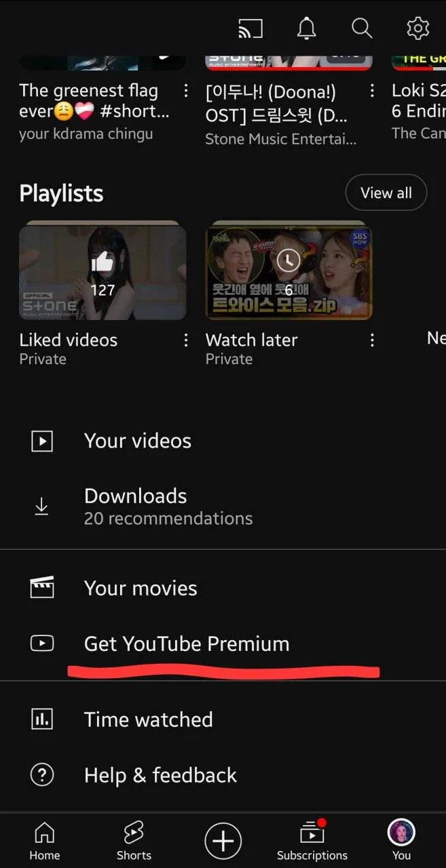Open Your videos menu entry
Image resolution: width=446 pixels, height=868 pixels.
[x=223, y=441]
